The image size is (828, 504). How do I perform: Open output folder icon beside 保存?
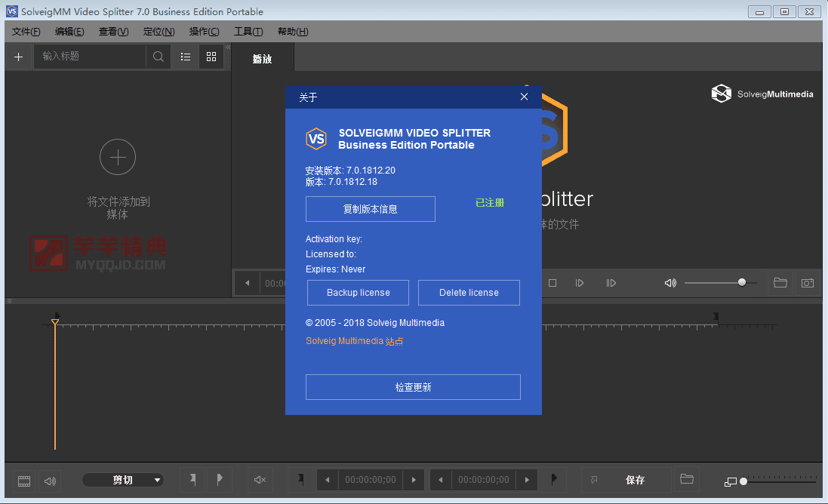pyautogui.click(x=687, y=479)
